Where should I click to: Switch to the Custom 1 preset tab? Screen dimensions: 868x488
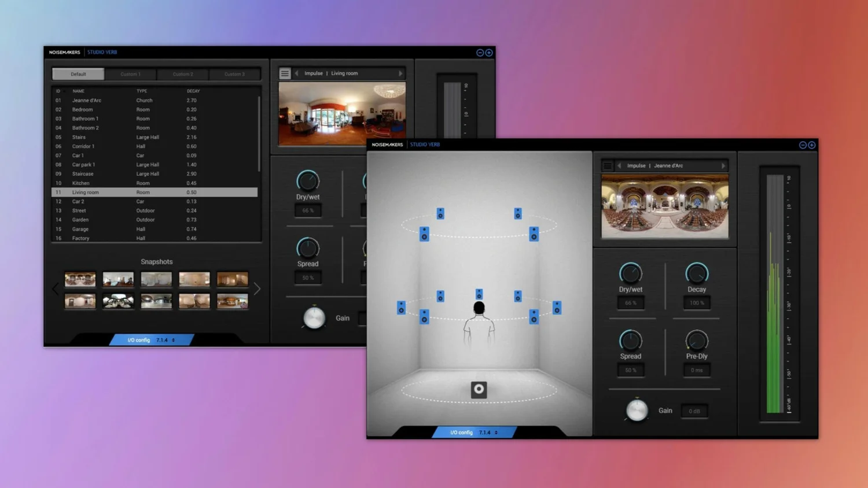130,73
